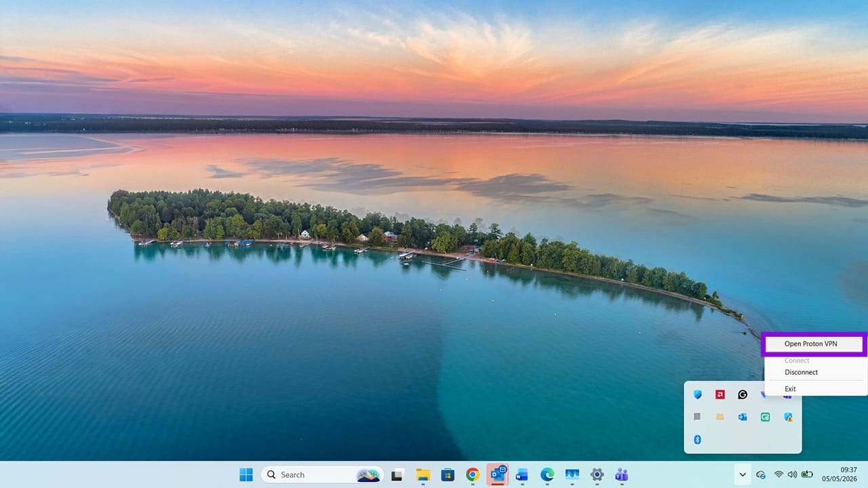The width and height of the screenshot is (868, 488).
Task: Open the Grammarly tray icon
Action: (x=743, y=394)
